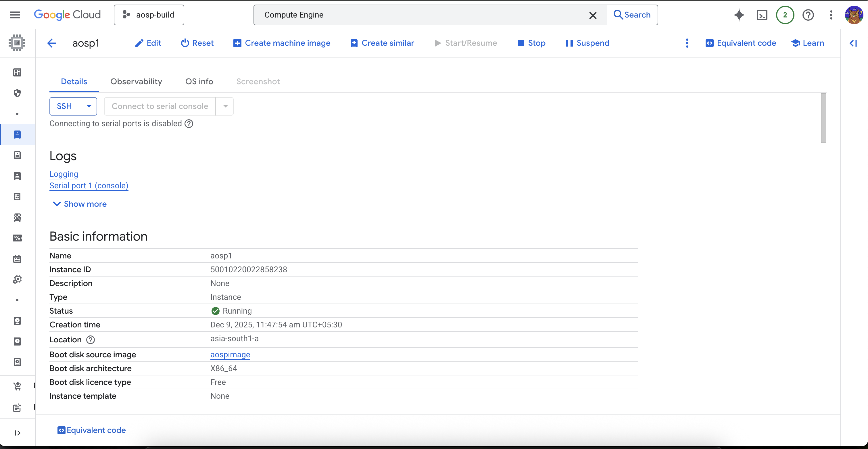Open the aosp-build project selector
This screenshot has height=449, width=868.
pos(149,15)
